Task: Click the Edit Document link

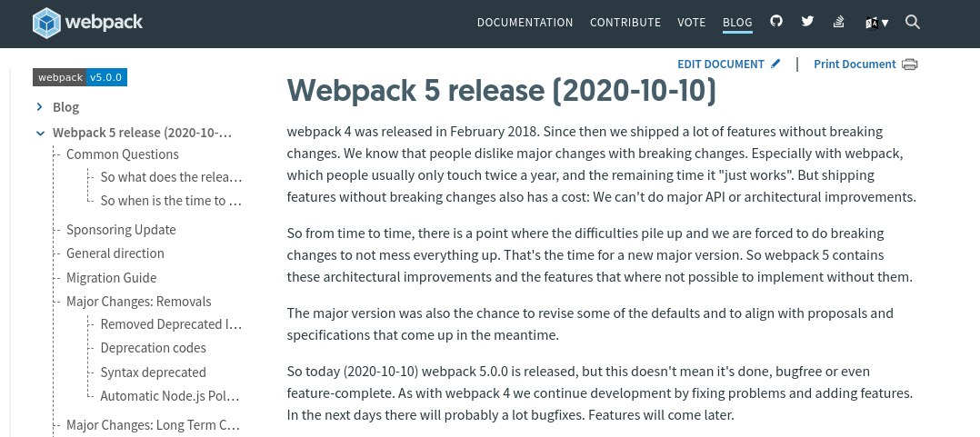Action: point(721,65)
